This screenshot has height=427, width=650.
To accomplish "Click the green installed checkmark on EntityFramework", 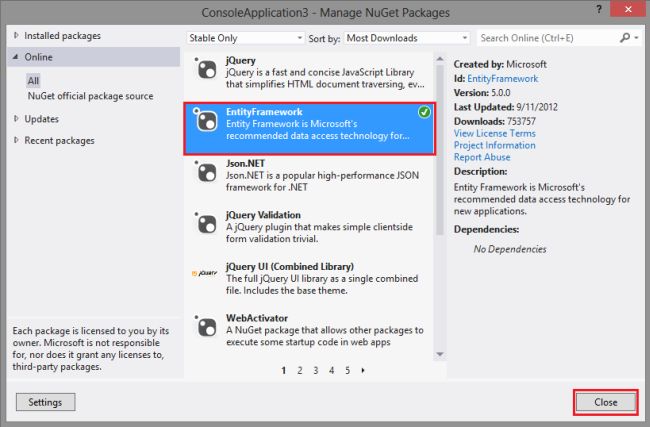I will (x=424, y=112).
